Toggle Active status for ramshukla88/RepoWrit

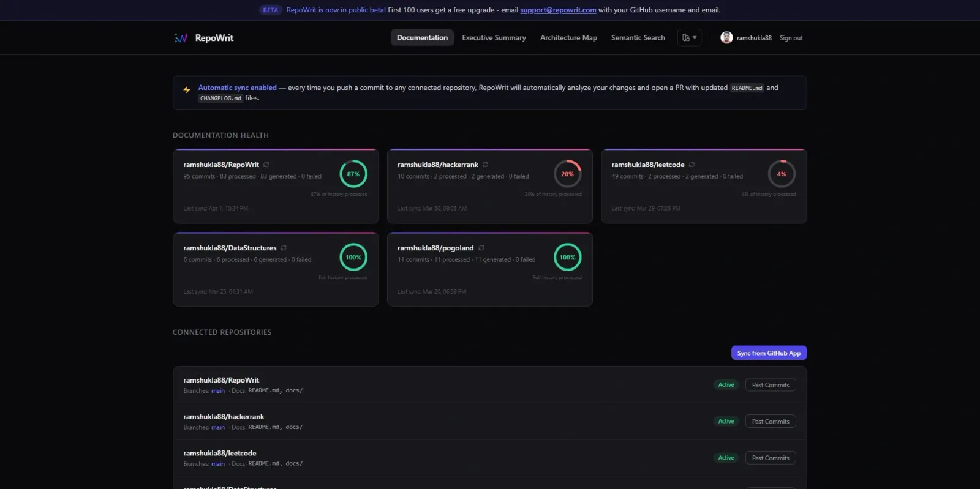point(726,385)
